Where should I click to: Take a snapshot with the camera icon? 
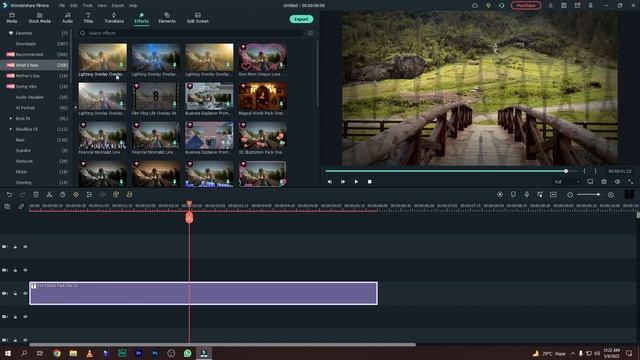coord(604,182)
